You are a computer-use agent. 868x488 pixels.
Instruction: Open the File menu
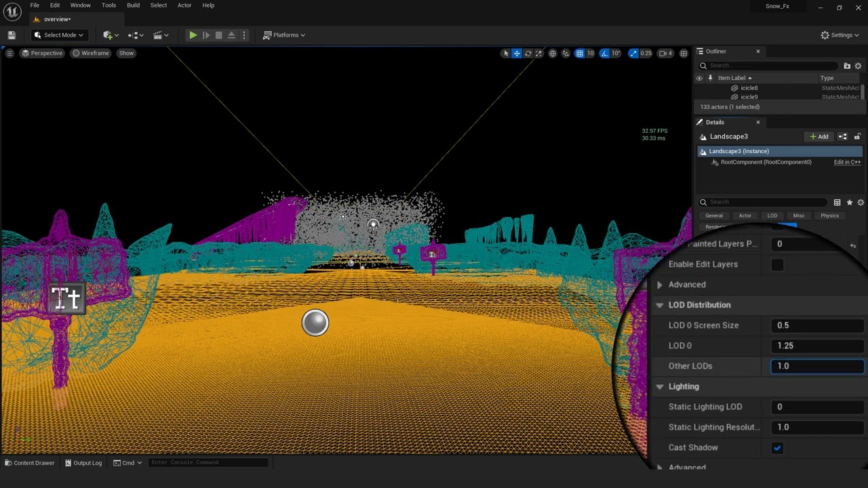(x=35, y=5)
